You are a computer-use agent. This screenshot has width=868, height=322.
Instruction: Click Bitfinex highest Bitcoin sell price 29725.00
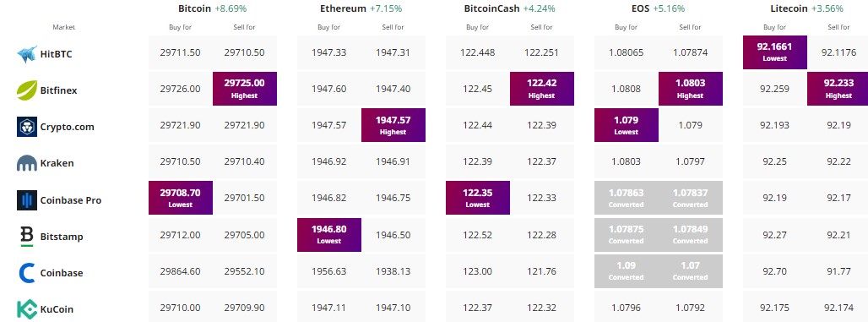pos(245,89)
